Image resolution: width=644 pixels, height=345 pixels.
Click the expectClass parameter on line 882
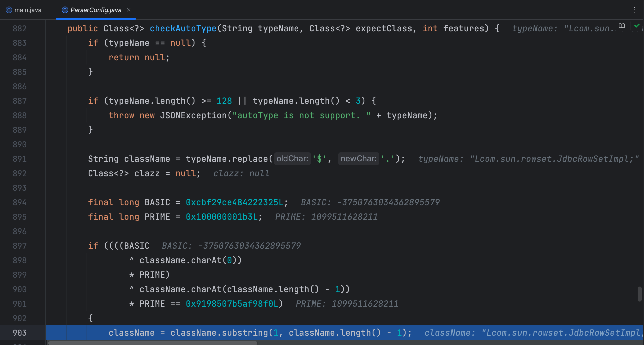pos(384,29)
